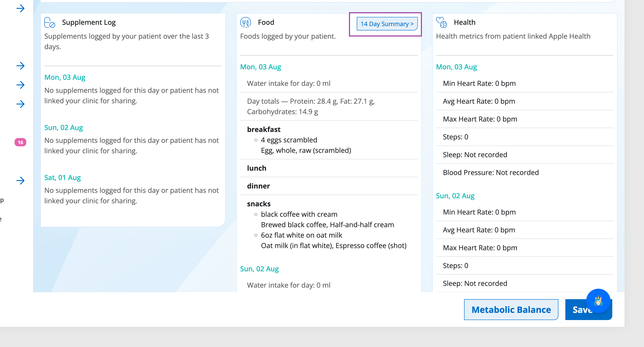Click the third blue sidebar arrow
The height and width of the screenshot is (347, 644).
(20, 85)
